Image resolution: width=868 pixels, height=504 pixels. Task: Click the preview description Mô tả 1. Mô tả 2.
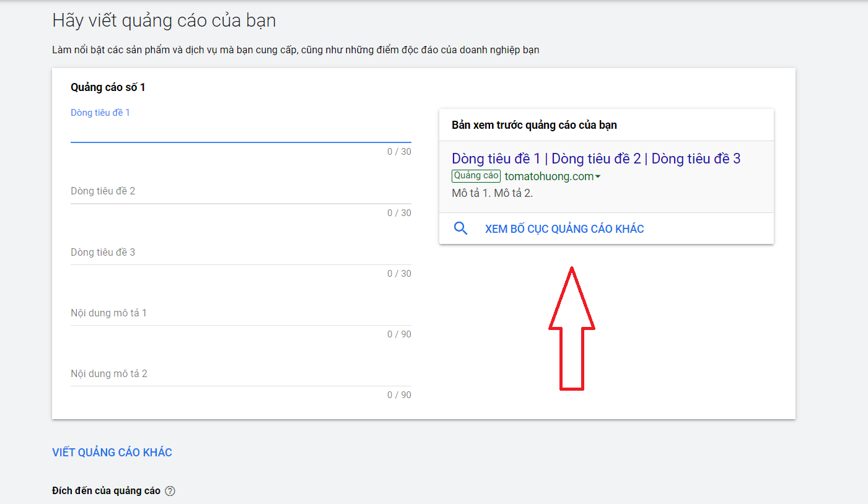(492, 193)
